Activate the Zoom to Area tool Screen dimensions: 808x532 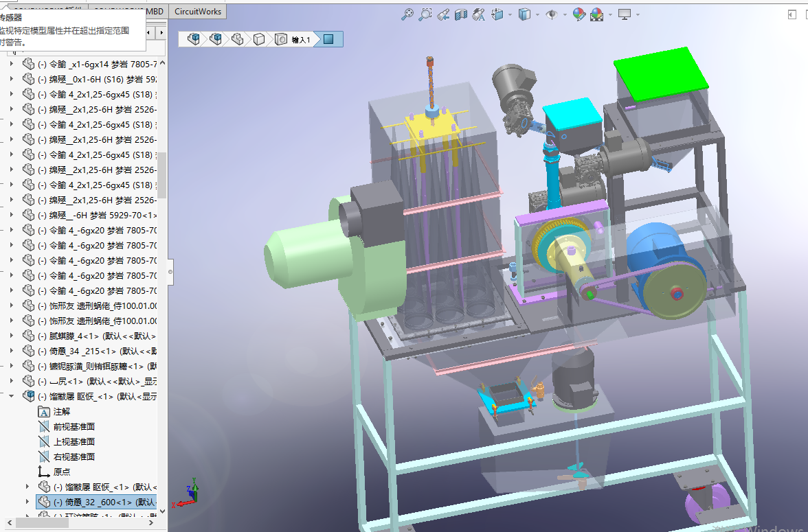425,14
